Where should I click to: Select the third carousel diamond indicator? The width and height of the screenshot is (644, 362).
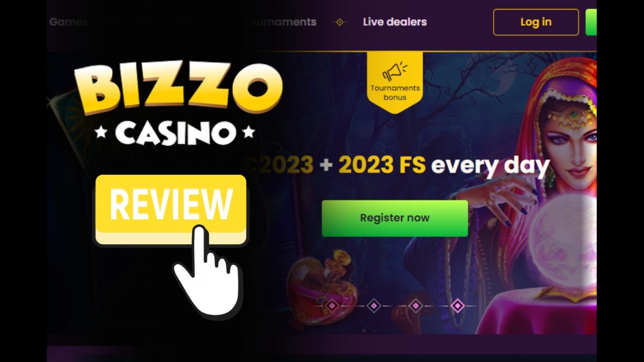coord(416,306)
